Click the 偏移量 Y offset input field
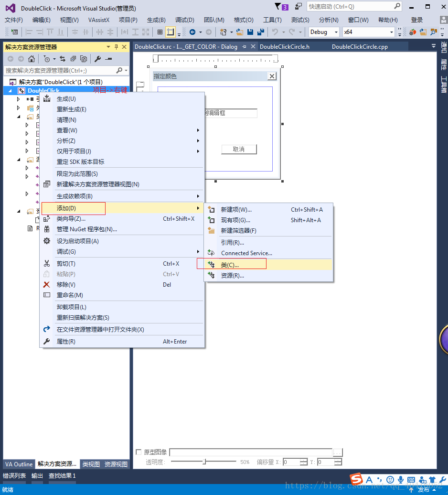This screenshot has height=495, width=448. pos(326,462)
